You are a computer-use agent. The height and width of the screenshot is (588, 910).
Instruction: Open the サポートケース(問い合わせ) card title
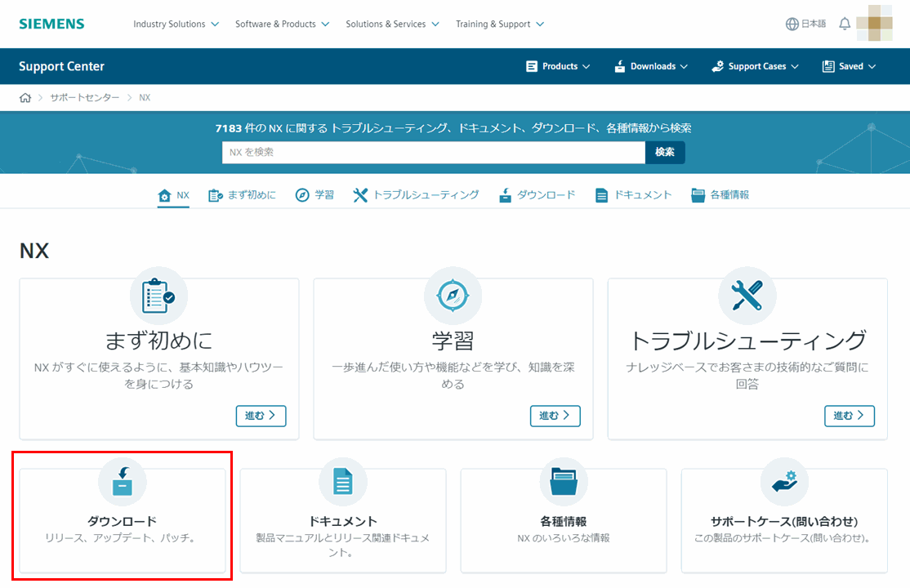[x=784, y=521]
